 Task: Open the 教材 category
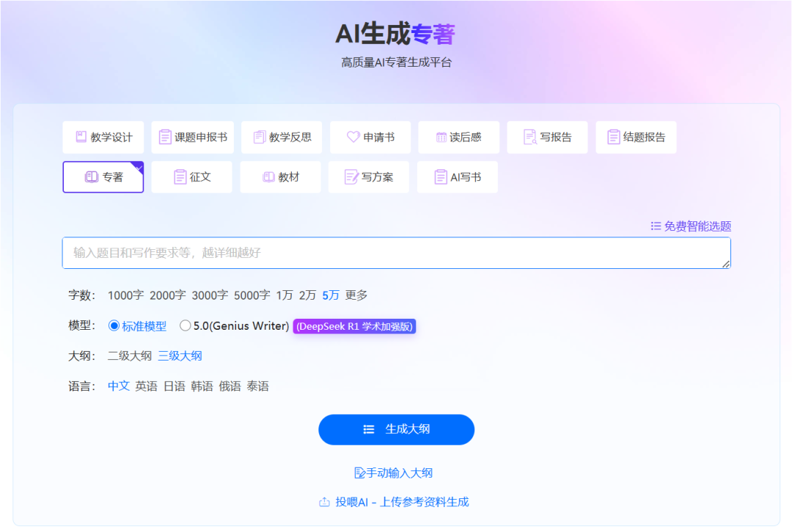(280, 177)
